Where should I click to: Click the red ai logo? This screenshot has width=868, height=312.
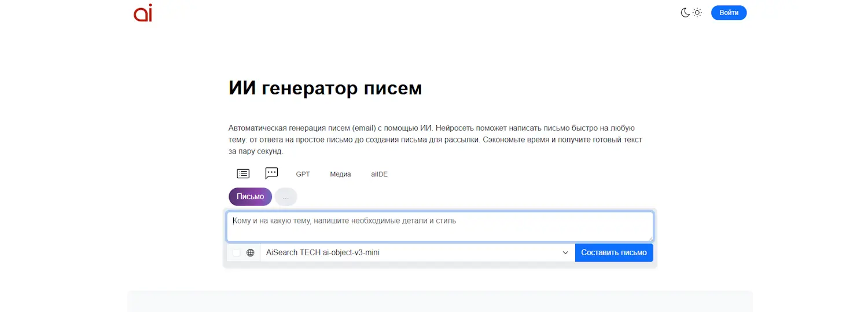click(x=143, y=13)
